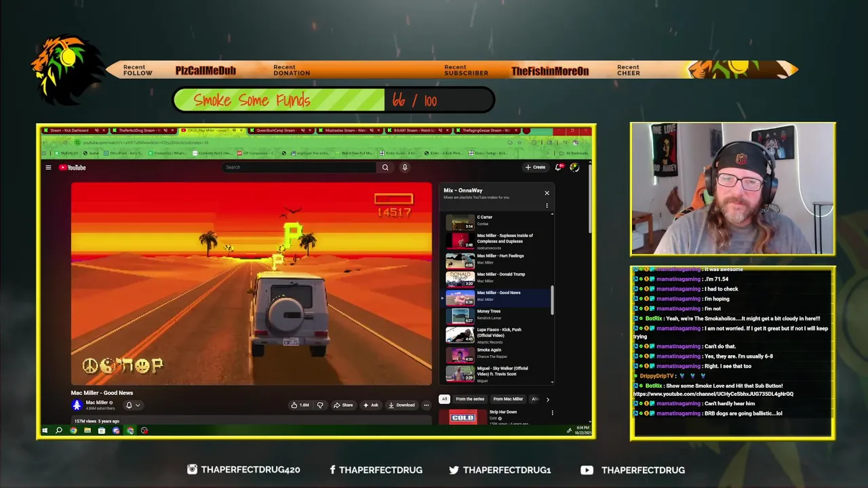
Task: Open the YouTube notifications bell
Action: point(559,167)
